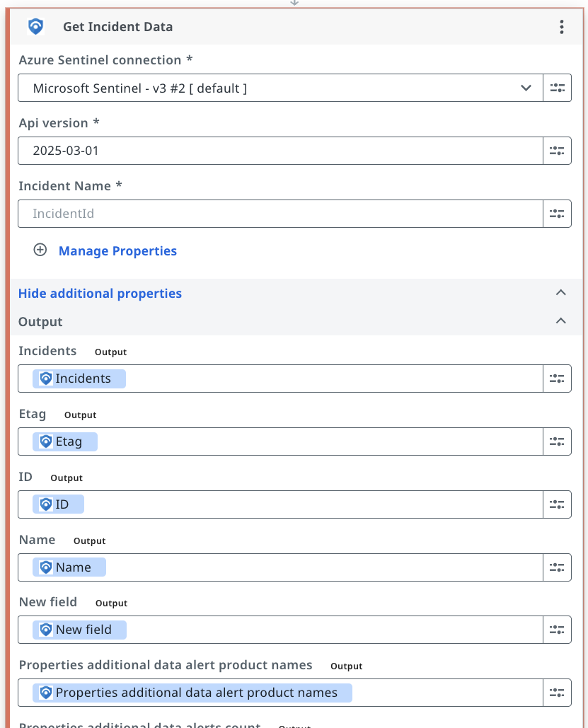588x728 pixels.
Task: Click into the Incident Name input field
Action: tap(280, 214)
